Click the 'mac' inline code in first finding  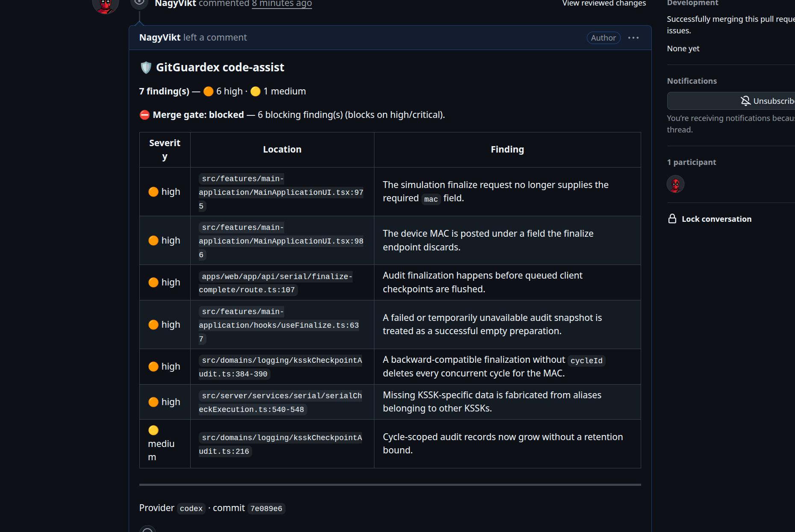tap(431, 199)
